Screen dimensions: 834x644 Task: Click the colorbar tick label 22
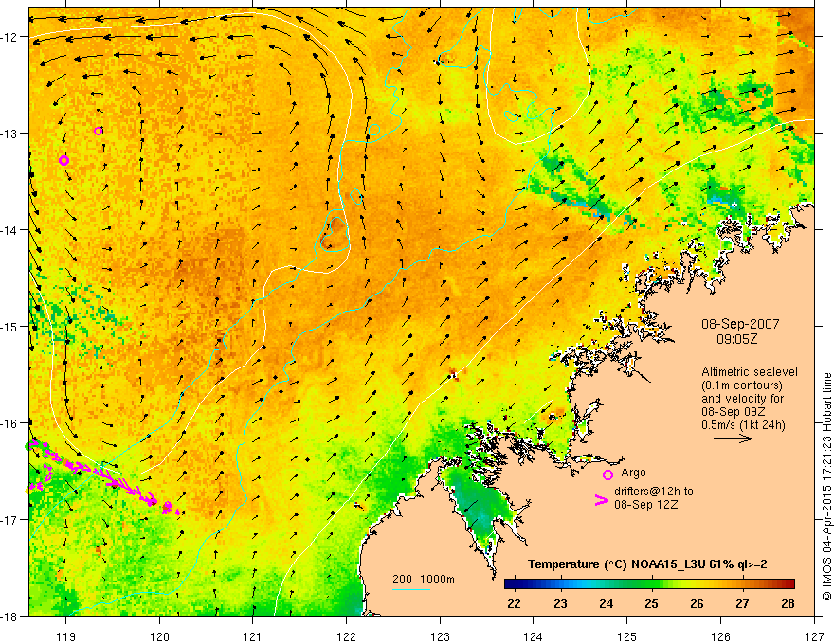514,603
